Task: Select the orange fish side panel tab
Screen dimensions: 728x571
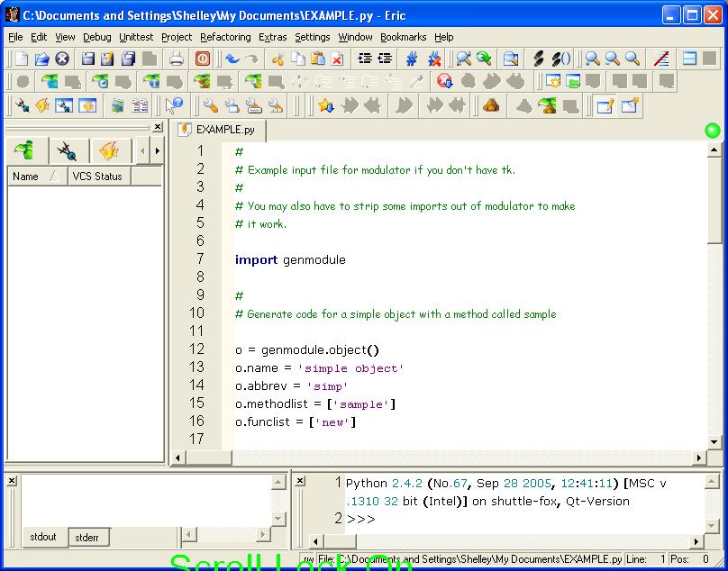Action: (109, 151)
